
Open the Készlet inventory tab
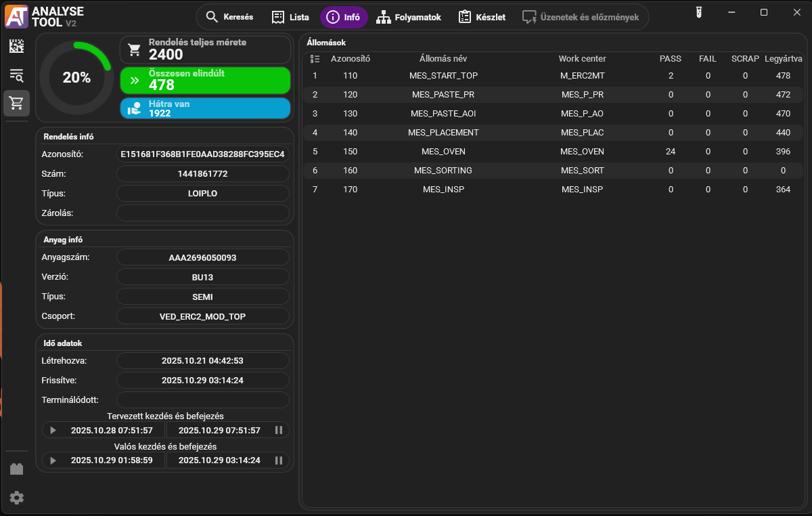click(482, 17)
